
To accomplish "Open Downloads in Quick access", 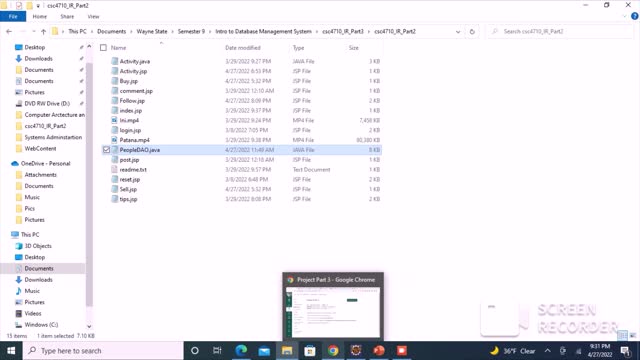I will pos(38,59).
